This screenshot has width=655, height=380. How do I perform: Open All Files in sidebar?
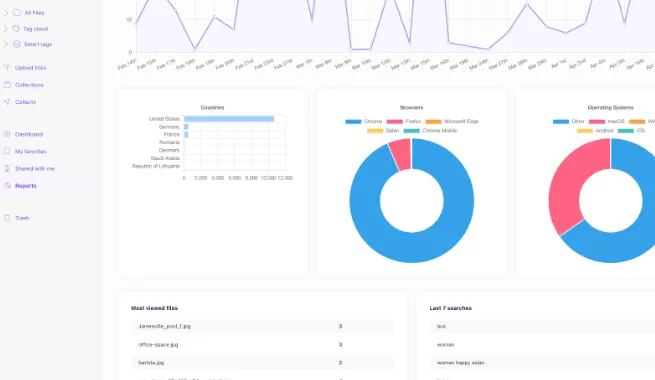coord(34,13)
